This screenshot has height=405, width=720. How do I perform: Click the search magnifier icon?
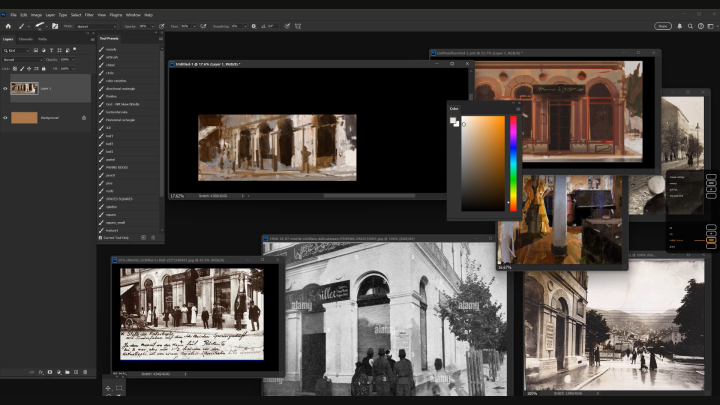tap(690, 26)
